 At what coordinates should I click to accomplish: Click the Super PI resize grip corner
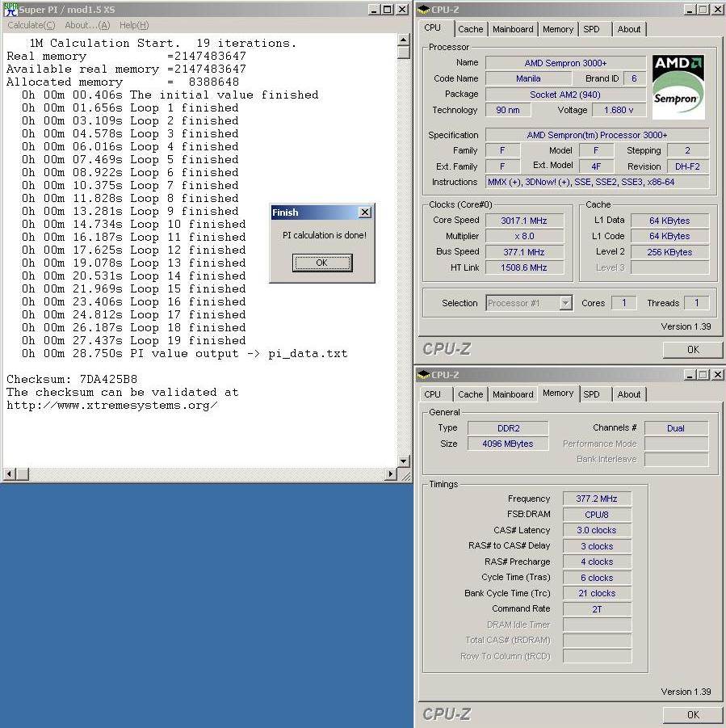click(x=405, y=475)
